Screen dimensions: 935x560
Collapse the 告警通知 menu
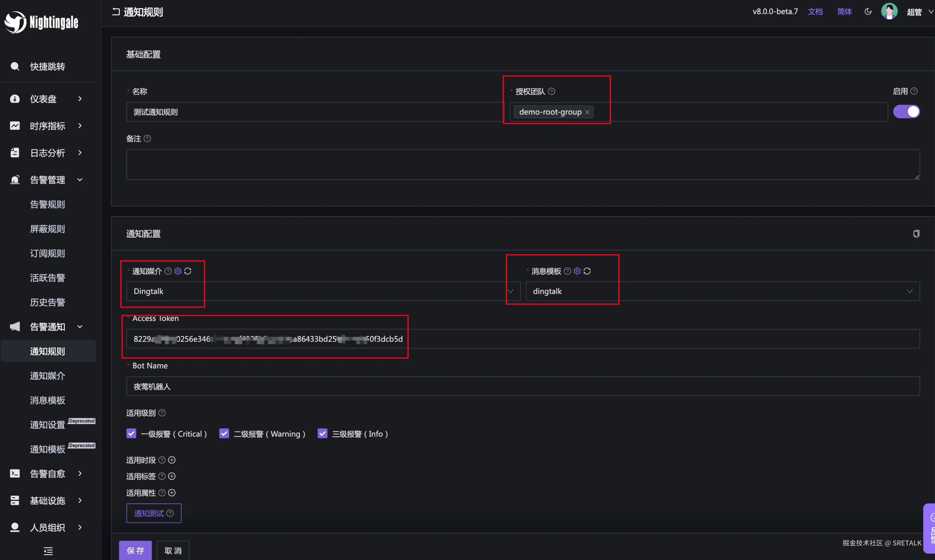click(48, 327)
